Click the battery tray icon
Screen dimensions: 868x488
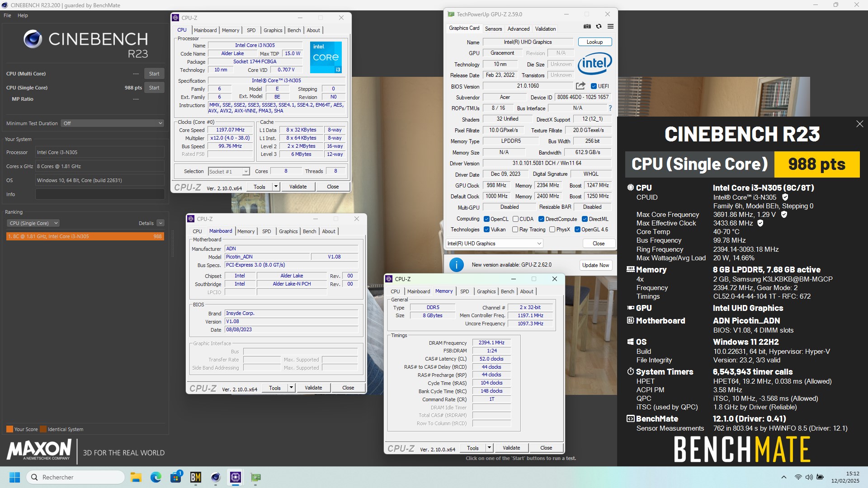click(820, 477)
